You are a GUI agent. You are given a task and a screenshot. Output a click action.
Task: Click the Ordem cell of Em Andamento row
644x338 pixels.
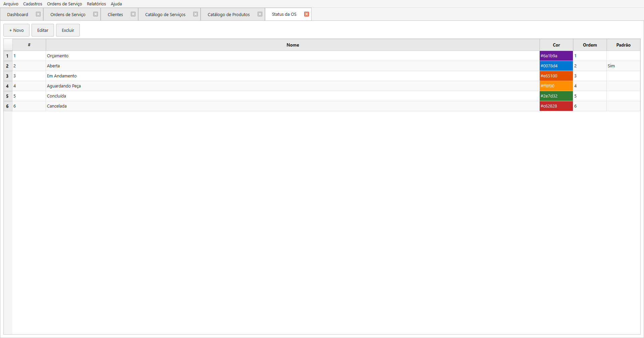tap(590, 76)
